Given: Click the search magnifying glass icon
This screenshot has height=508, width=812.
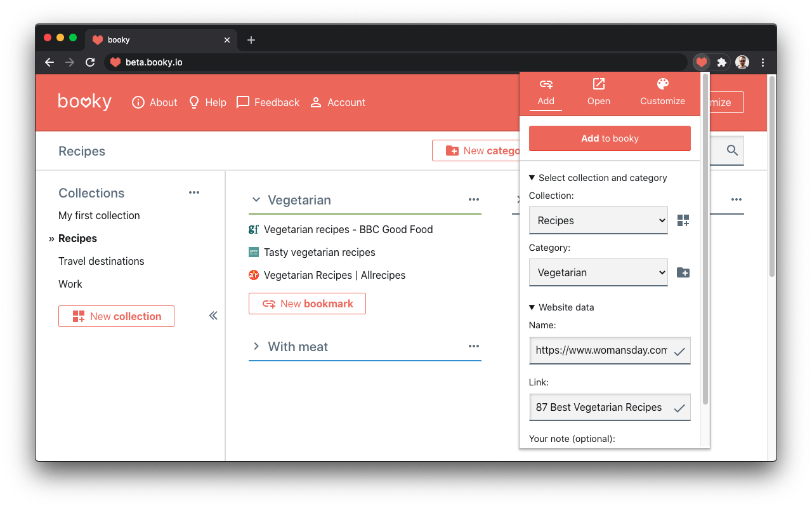Looking at the screenshot, I should tap(731, 150).
